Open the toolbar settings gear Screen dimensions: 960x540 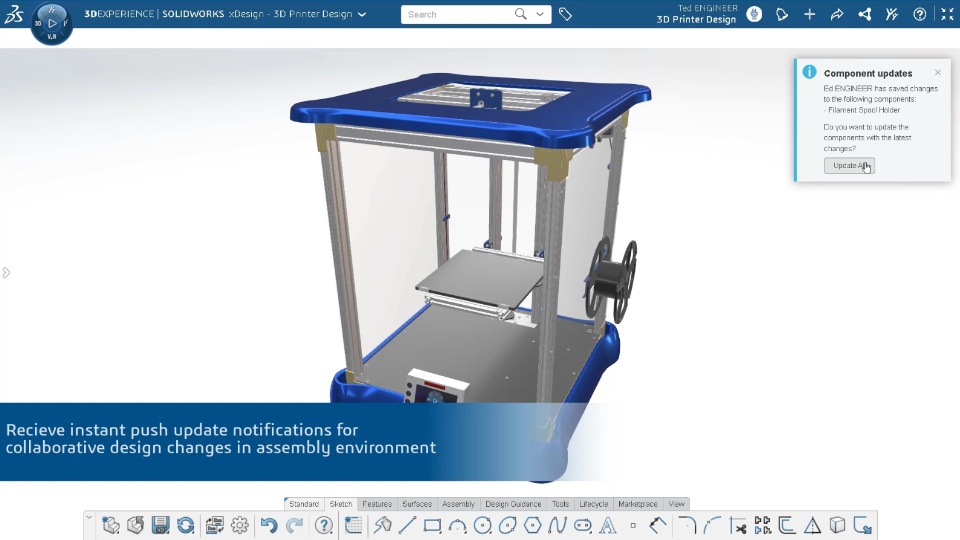point(239,525)
